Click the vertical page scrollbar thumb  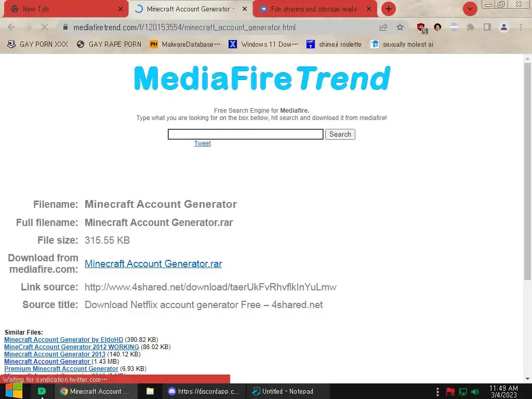coord(527,171)
